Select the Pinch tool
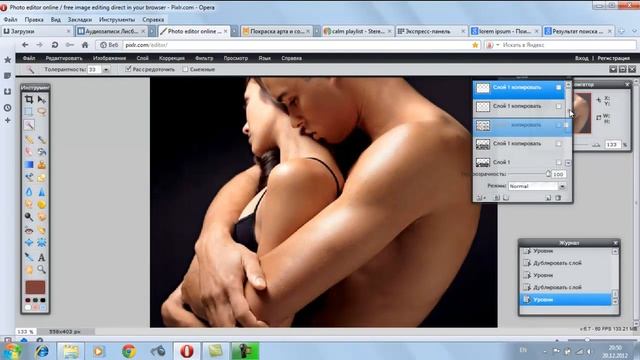Image resolution: width=640 pixels, height=360 pixels. (x=42, y=243)
